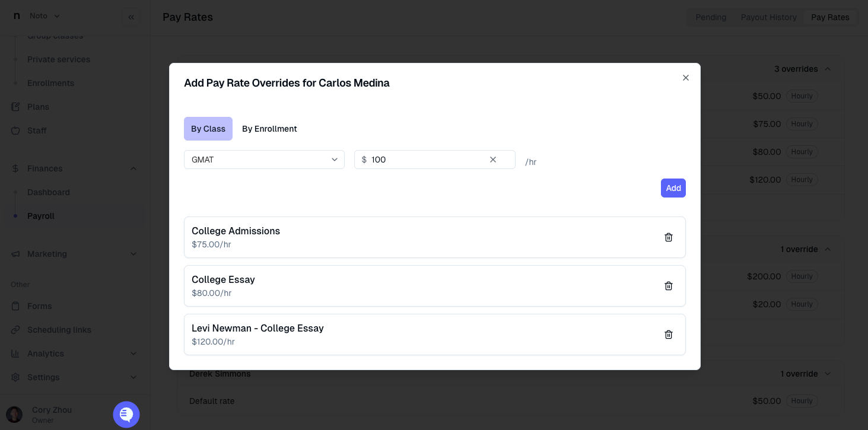Open the Finances Dashboard item

(x=49, y=192)
